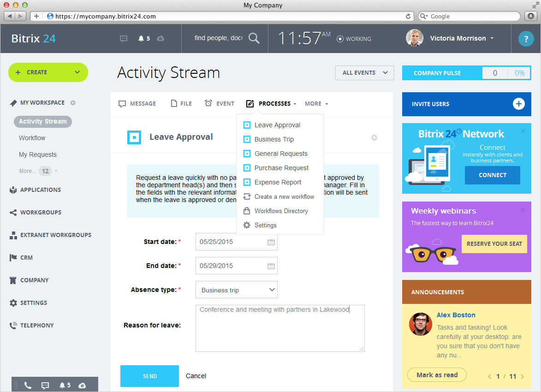541x392 pixels.
Task: Click the bell icon in bottom bar
Action: click(x=62, y=385)
